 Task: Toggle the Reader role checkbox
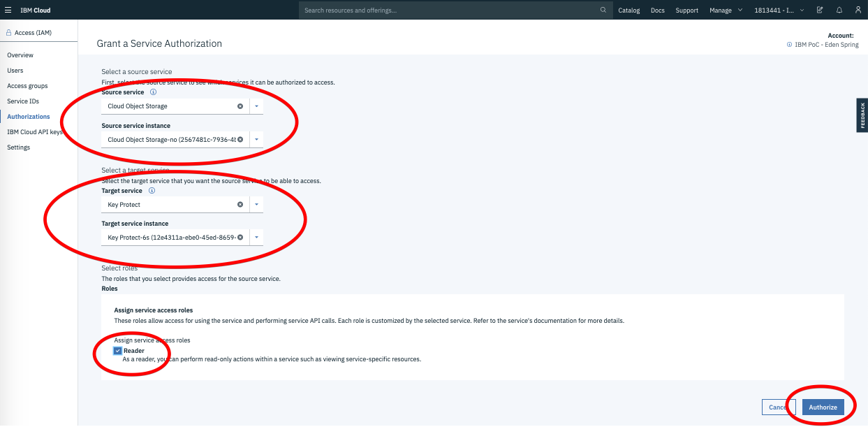click(x=118, y=351)
